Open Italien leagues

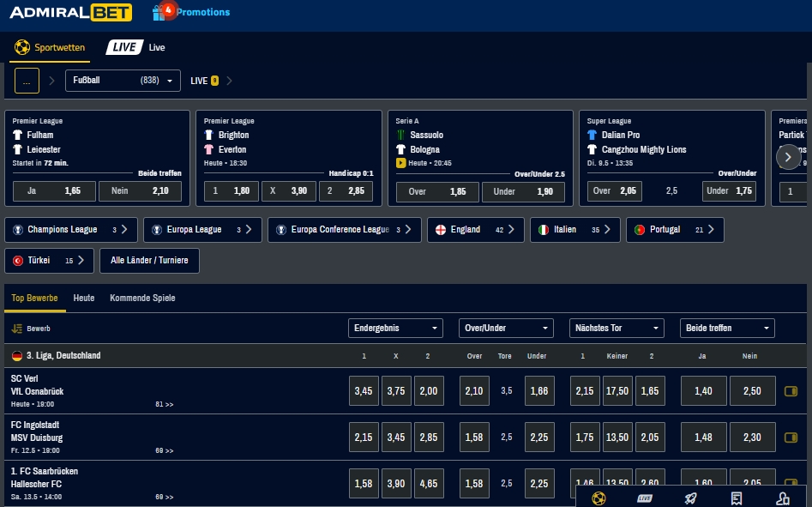[574, 230]
